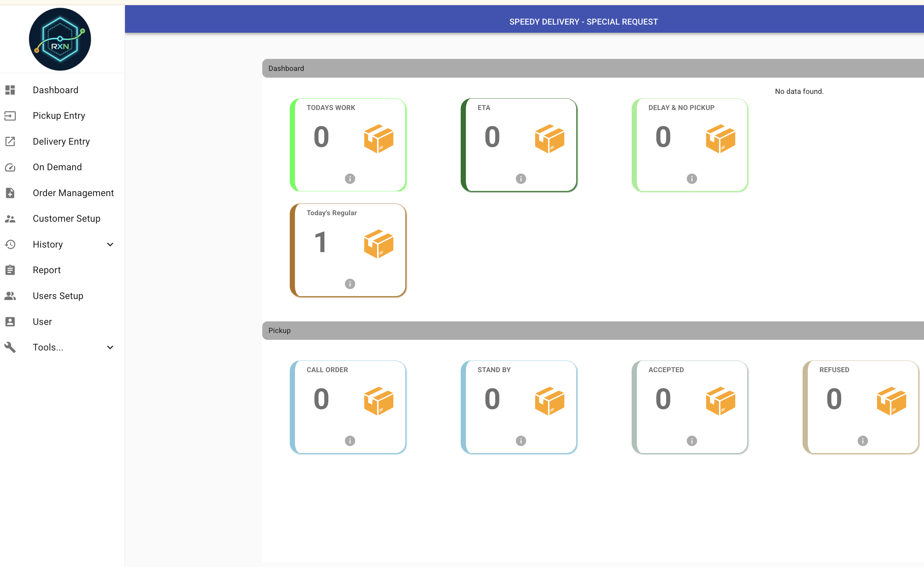924x567 pixels.
Task: Click the TODAYS WORK card title
Action: coord(331,108)
